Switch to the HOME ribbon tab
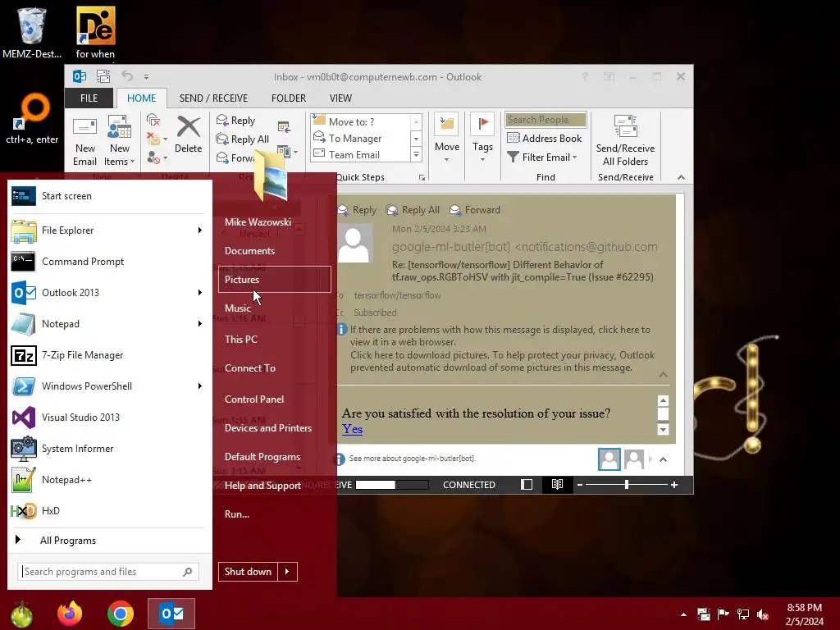 (x=141, y=98)
